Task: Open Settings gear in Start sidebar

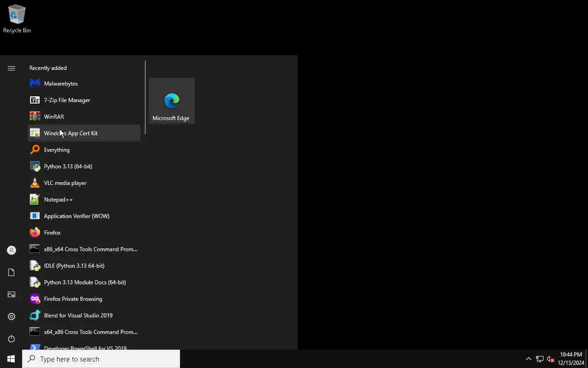Action: coord(11,316)
